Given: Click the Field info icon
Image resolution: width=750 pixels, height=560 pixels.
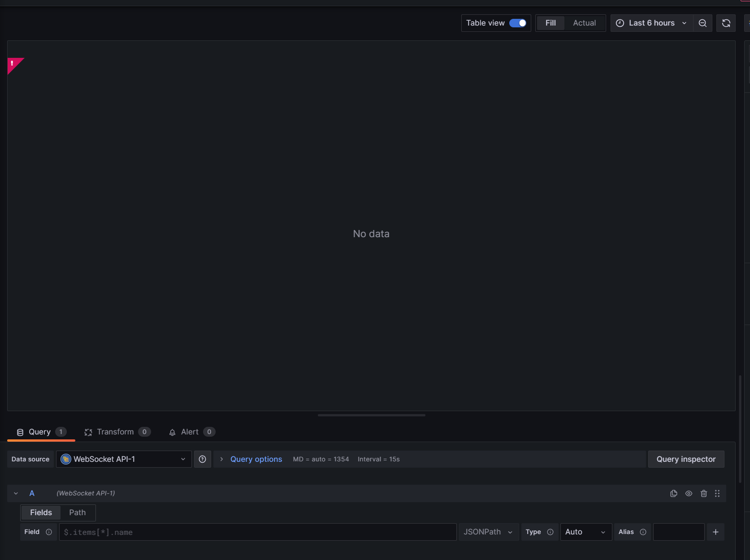Looking at the screenshot, I should (49, 532).
